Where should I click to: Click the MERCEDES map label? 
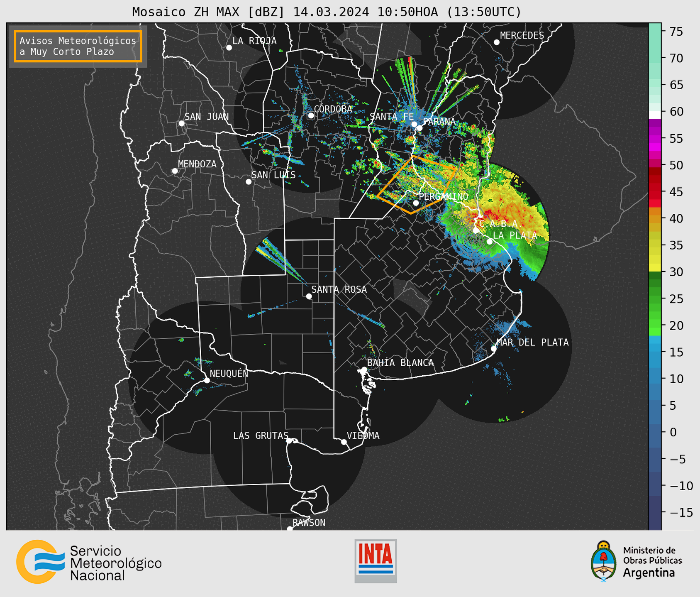point(522,36)
